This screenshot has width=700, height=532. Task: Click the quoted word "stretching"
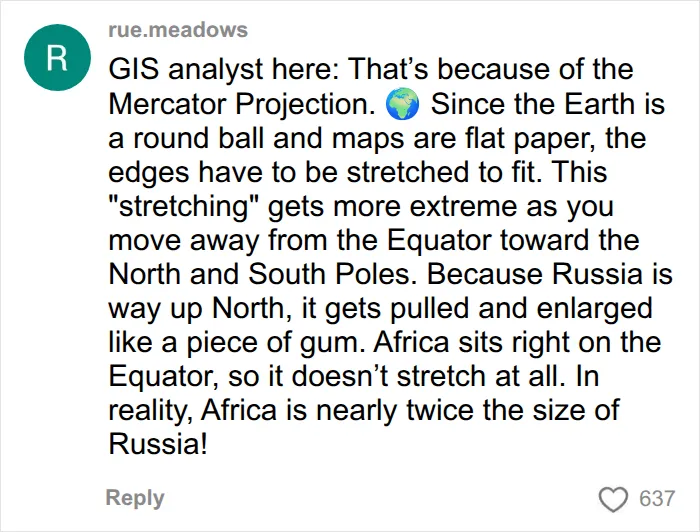tap(185, 206)
